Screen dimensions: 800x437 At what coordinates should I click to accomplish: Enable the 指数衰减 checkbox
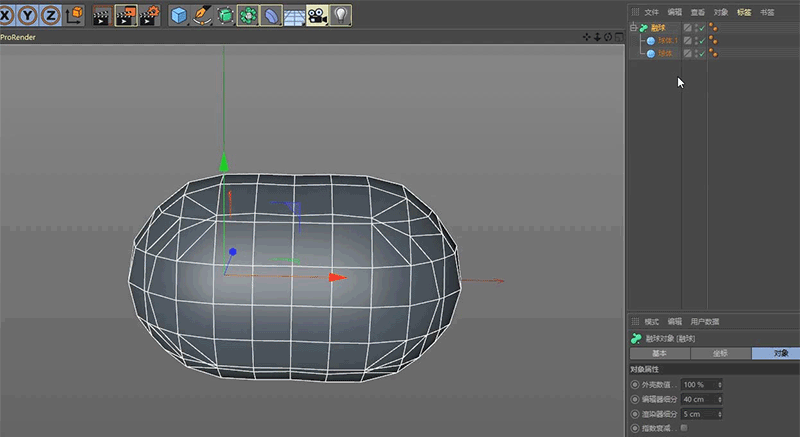(684, 428)
